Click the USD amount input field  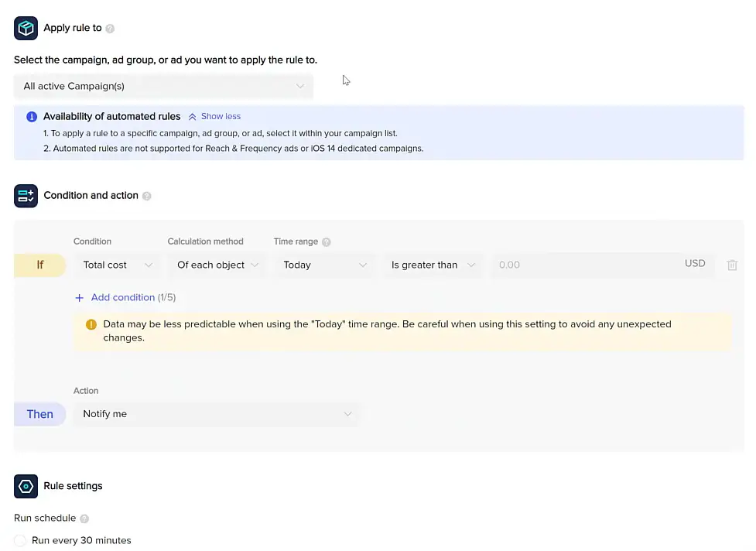(584, 265)
